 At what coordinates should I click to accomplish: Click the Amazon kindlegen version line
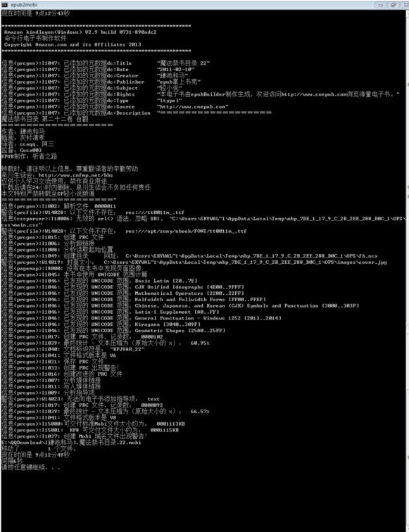point(80,32)
